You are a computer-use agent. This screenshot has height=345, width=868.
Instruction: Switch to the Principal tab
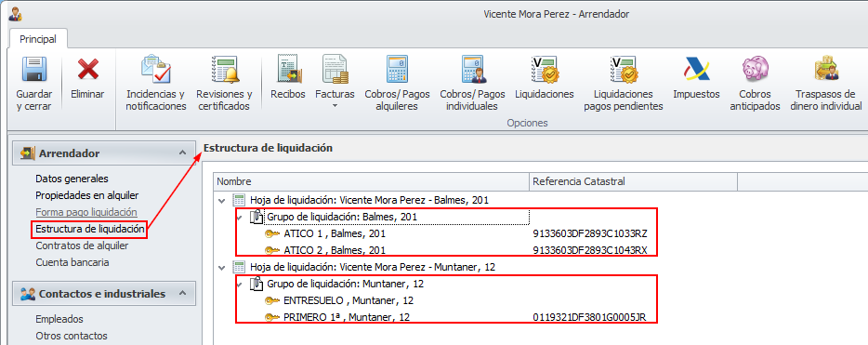pos(38,39)
